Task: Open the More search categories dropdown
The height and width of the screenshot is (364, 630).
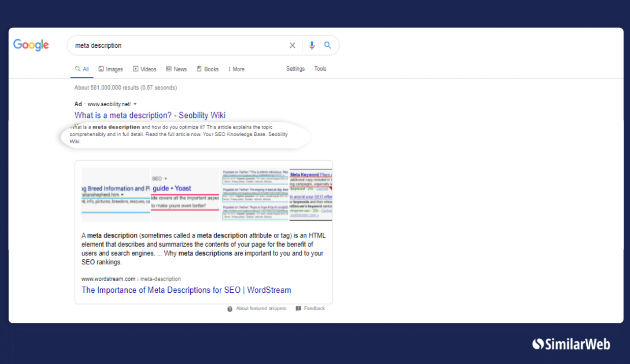Action: [237, 69]
